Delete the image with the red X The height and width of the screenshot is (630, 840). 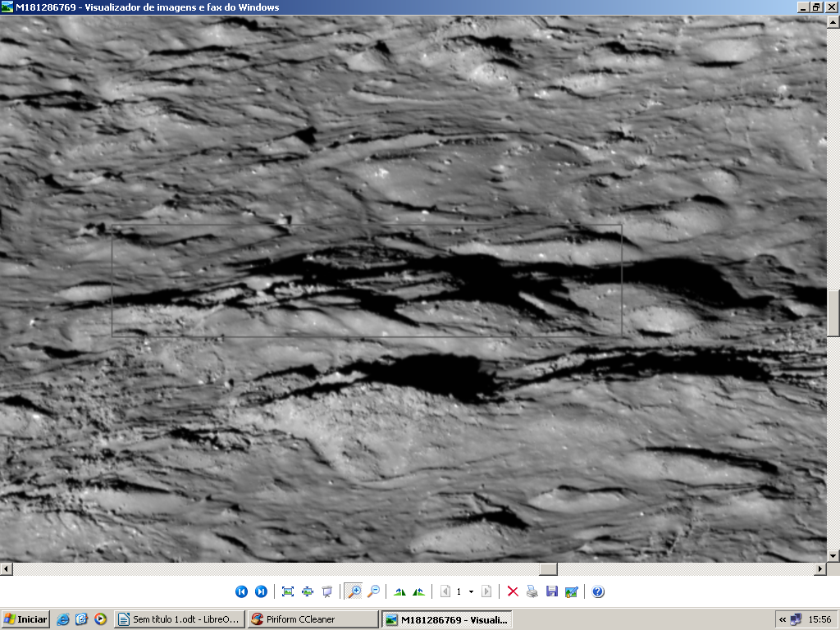pos(513,591)
